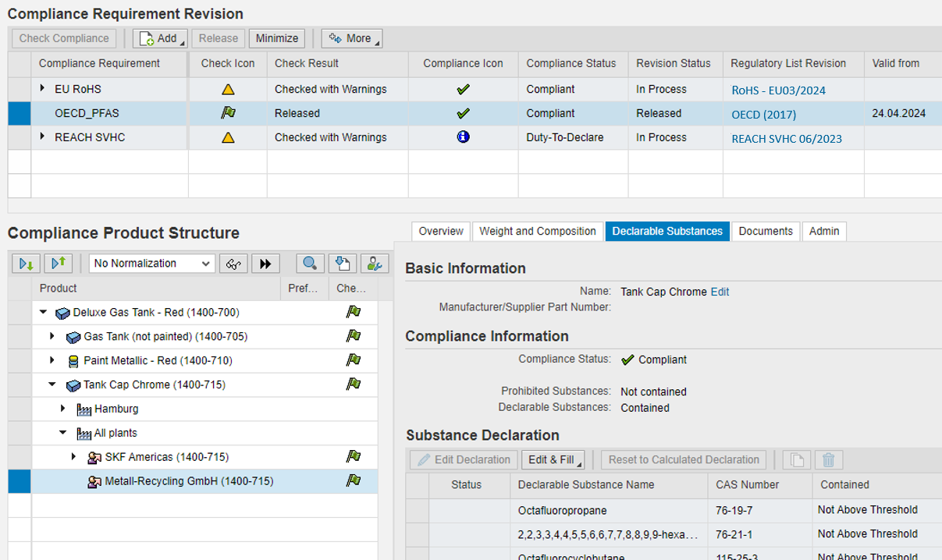Click green flag for Metall-Recycling GmbH row
Image resolution: width=942 pixels, height=560 pixels.
tap(354, 481)
